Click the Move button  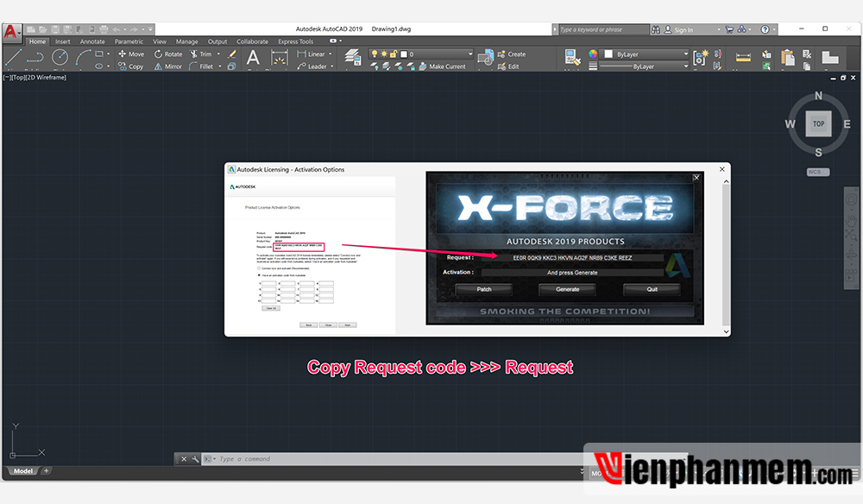131,54
